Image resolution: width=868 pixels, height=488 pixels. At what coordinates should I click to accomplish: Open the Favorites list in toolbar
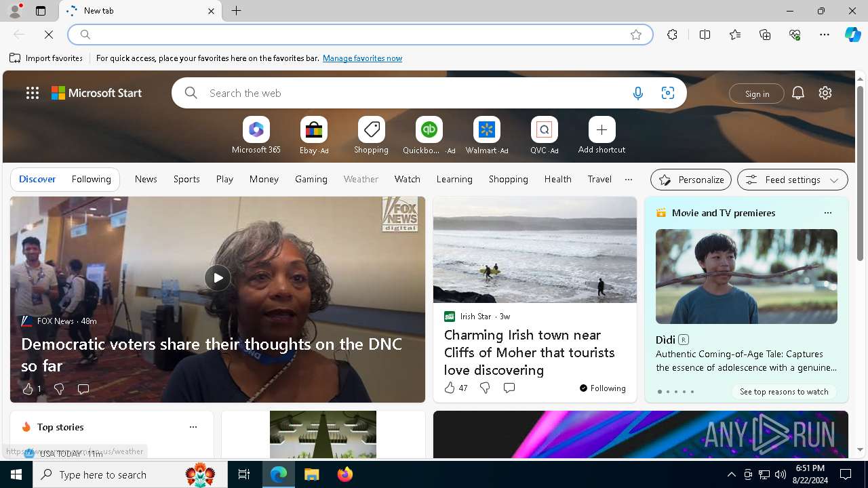(x=735, y=35)
